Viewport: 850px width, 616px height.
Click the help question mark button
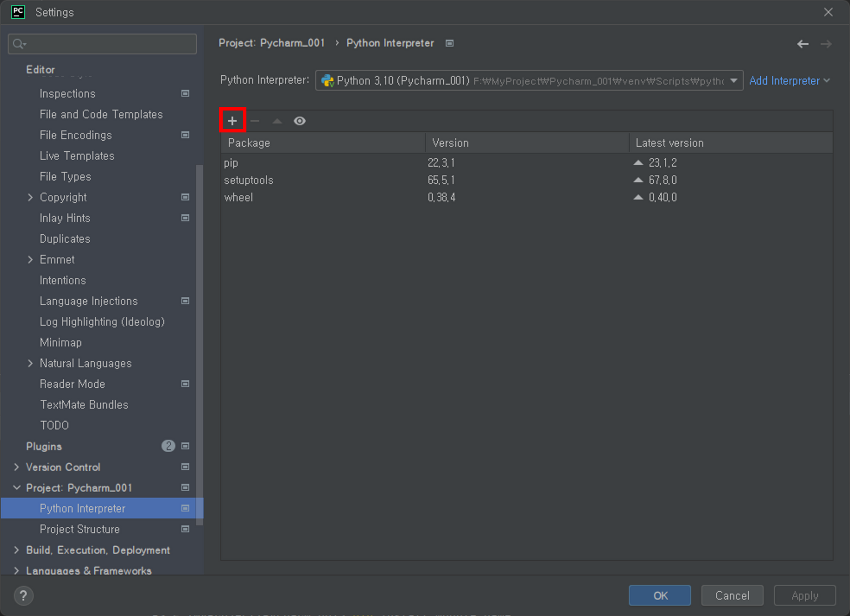point(23,596)
